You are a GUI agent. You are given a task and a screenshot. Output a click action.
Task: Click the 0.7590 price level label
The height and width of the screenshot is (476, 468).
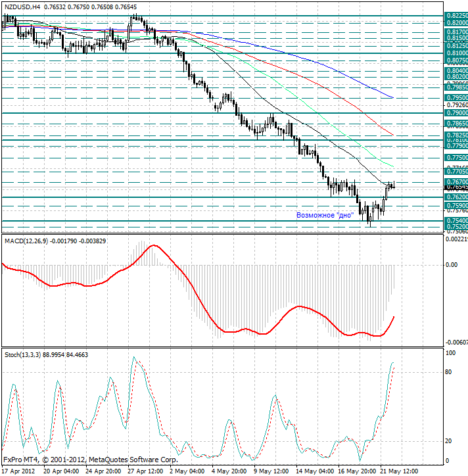[456, 206]
